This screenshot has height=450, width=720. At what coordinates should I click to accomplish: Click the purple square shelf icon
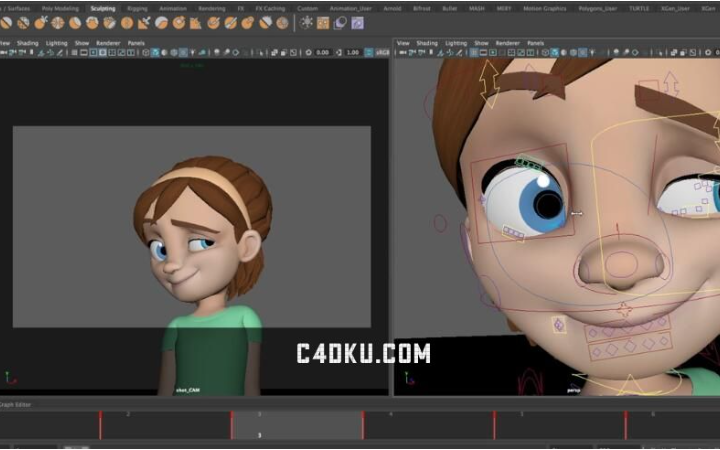click(357, 22)
